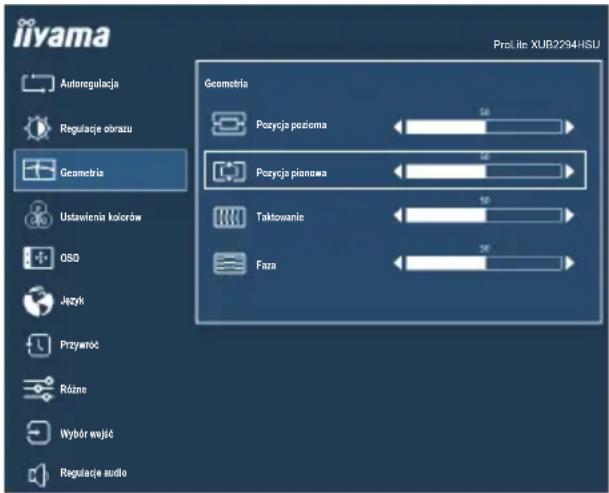Select the Pozycja pozioma label
The width and height of the screenshot is (609, 493).
click(x=291, y=125)
